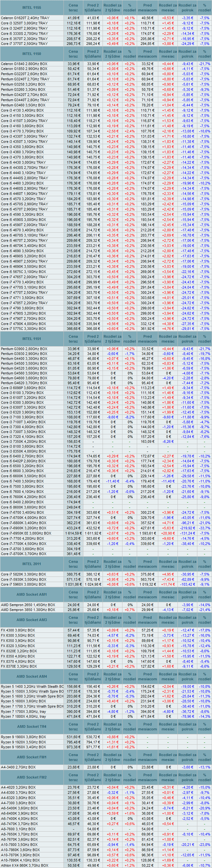The width and height of the screenshot is (212, 868).
Task: Click the INTEL 2011 section header
Action: (32, 564)
